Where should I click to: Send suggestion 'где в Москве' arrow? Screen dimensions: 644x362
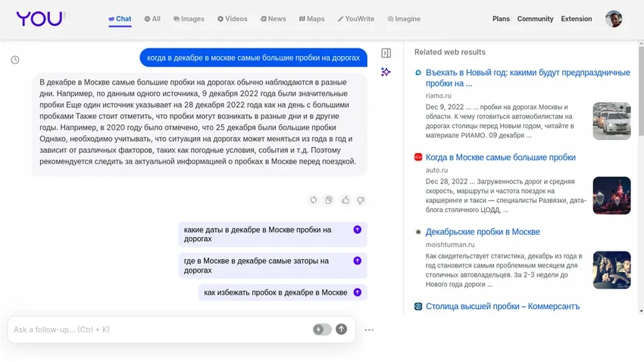(358, 261)
